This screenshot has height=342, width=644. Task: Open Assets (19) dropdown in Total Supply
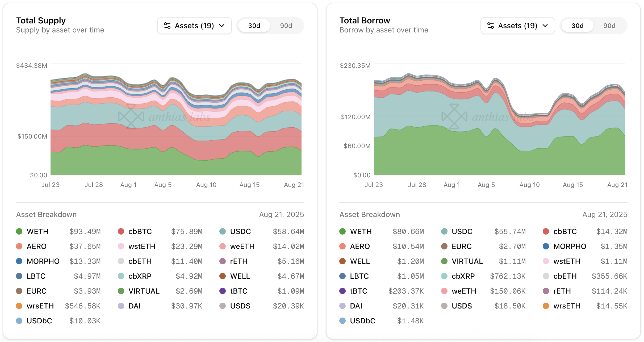coord(194,26)
